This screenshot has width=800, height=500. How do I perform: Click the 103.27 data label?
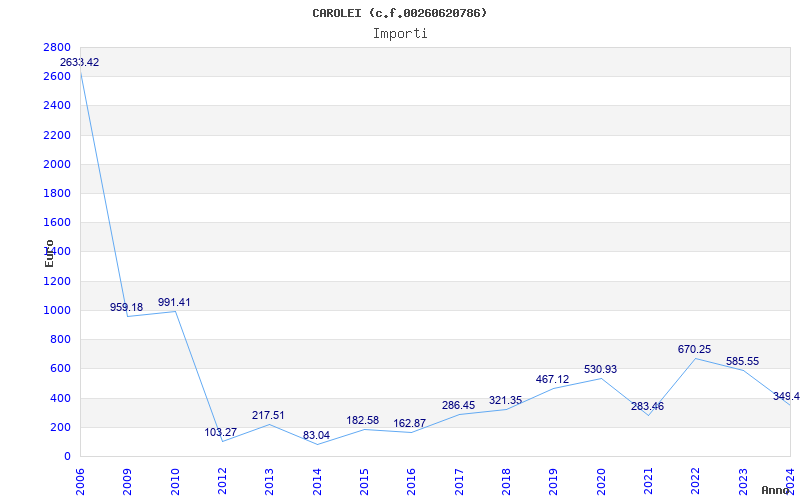point(221,433)
